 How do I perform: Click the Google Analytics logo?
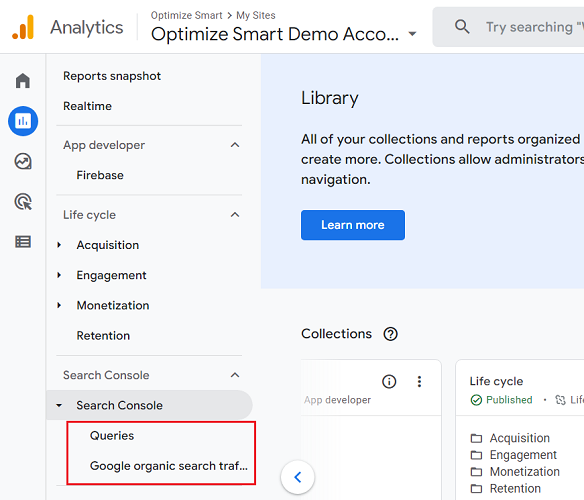coord(23,27)
